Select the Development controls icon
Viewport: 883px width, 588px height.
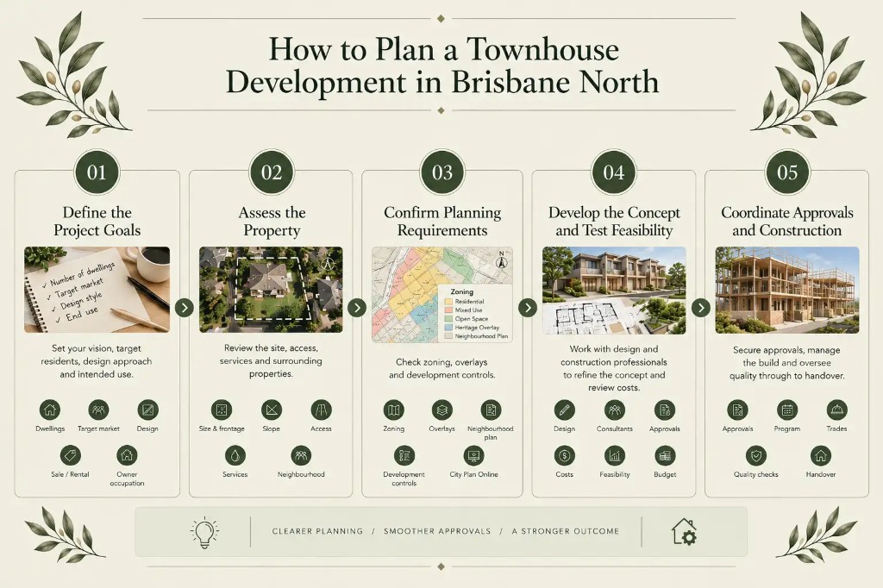[x=404, y=455]
